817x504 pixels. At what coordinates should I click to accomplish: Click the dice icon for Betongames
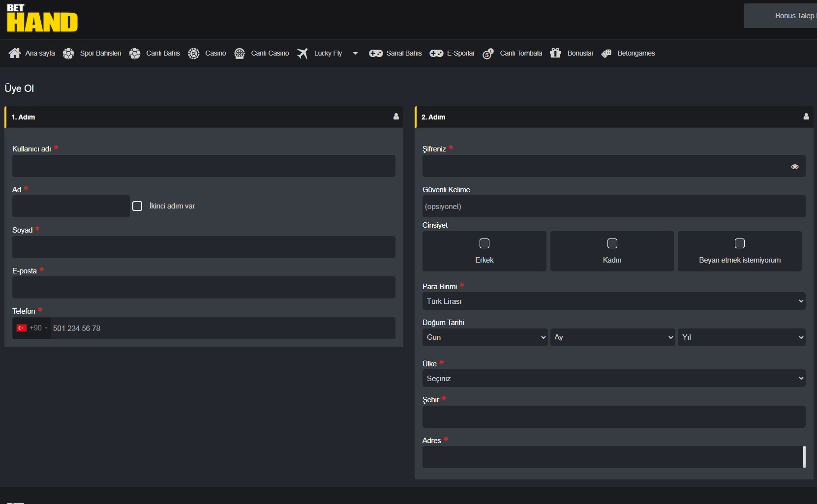606,53
